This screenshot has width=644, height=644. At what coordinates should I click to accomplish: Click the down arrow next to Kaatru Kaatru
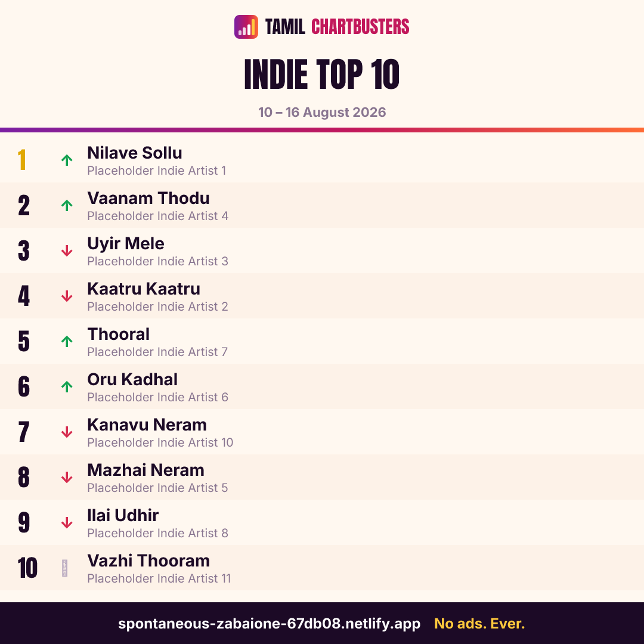tap(67, 296)
